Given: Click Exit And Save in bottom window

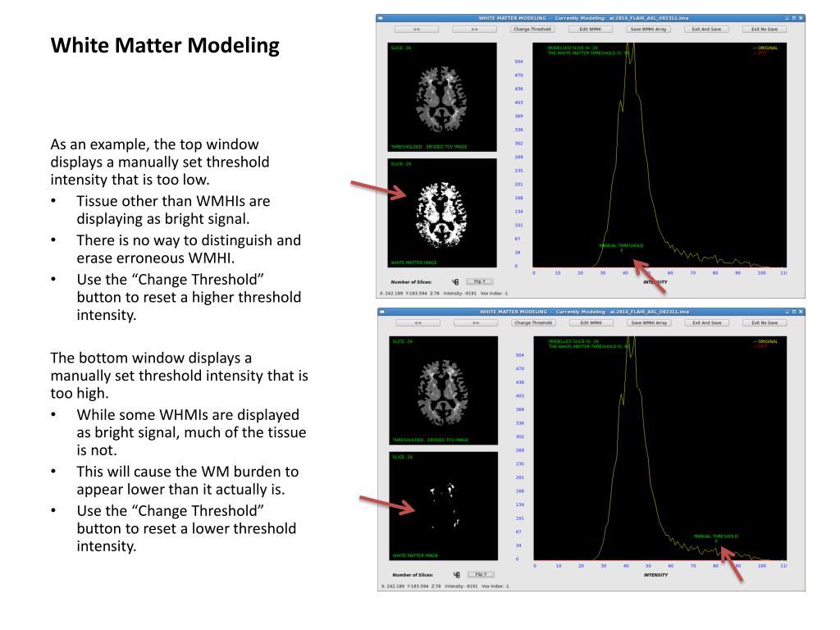Looking at the screenshot, I should (707, 322).
